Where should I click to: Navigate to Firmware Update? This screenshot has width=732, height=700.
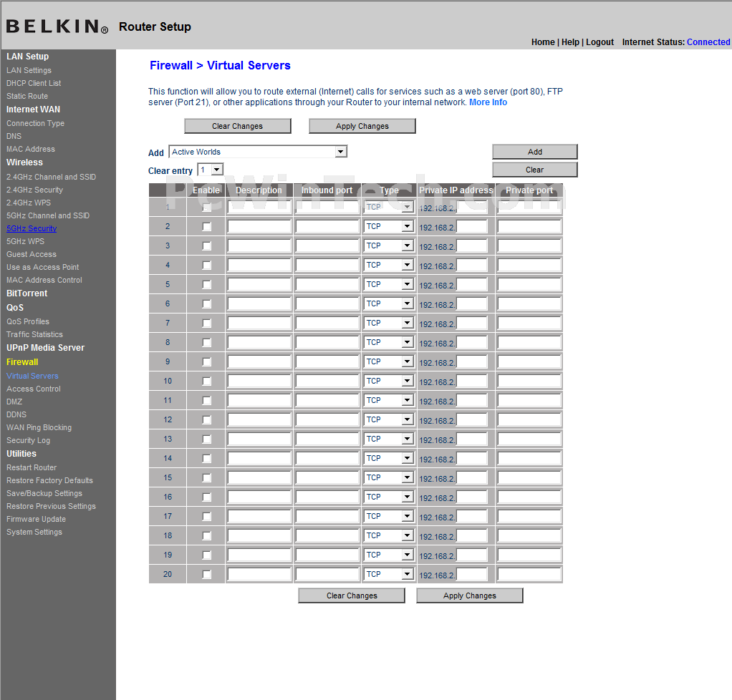(x=36, y=520)
